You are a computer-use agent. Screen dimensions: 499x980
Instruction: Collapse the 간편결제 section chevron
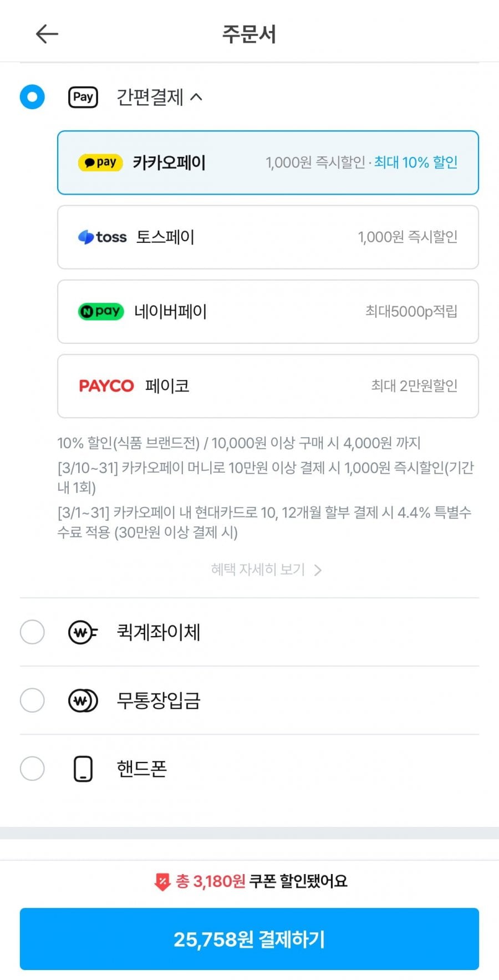click(196, 98)
